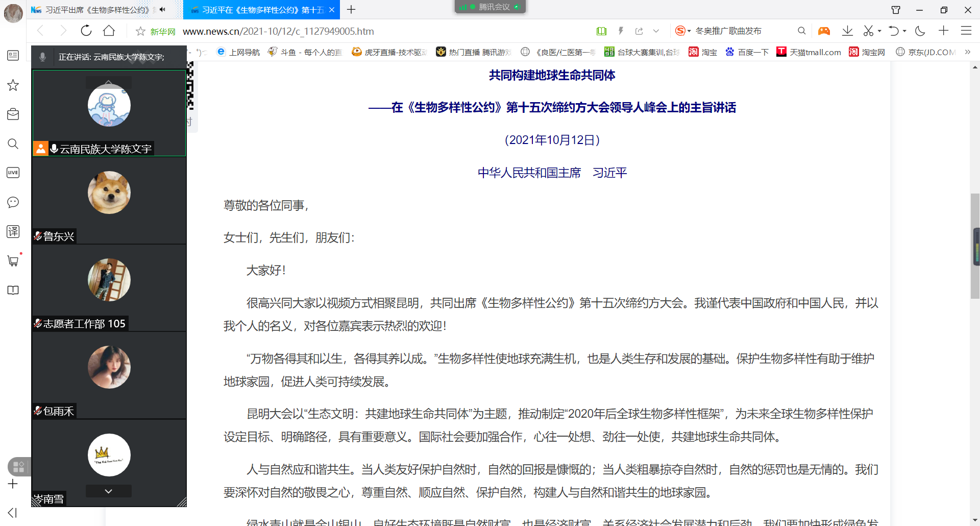
Task: Open the 台球大赛集训 bookmark
Action: 642,52
